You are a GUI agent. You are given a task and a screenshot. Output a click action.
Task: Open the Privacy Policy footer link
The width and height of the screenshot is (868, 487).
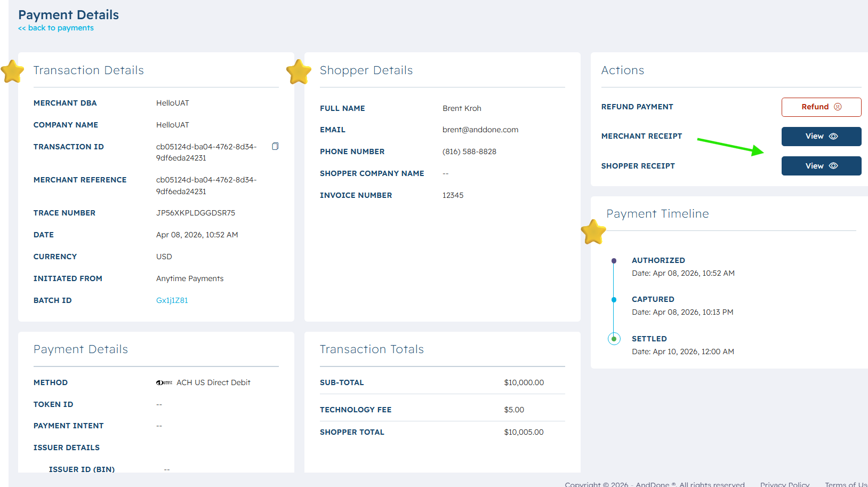pos(784,484)
